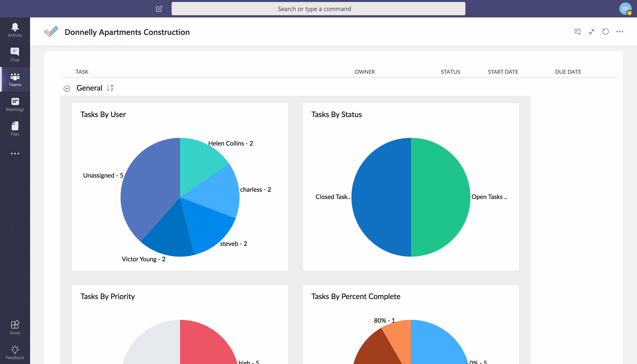Screen dimensions: 637x364
Task: Click the collapse tab arrows icon
Action: coord(591,32)
